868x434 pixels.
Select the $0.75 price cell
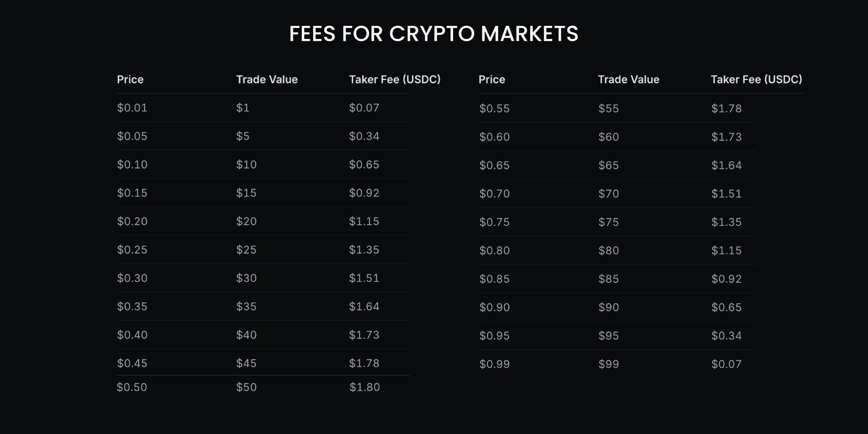pyautogui.click(x=494, y=222)
